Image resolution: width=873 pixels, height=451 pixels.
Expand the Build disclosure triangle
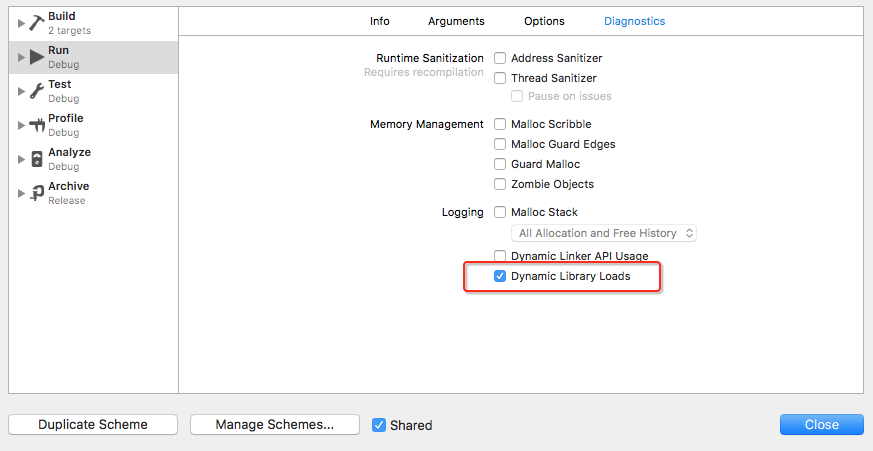22,23
